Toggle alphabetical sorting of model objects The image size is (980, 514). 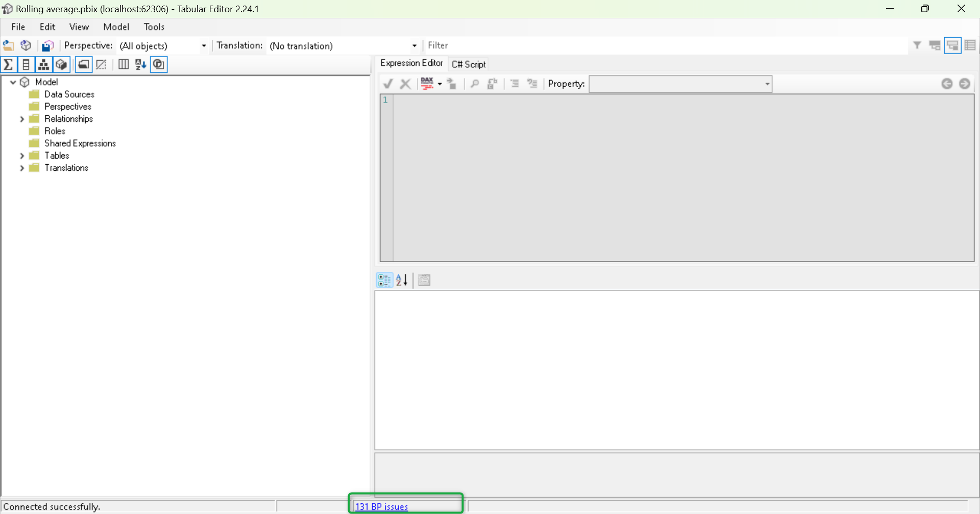[x=140, y=64]
